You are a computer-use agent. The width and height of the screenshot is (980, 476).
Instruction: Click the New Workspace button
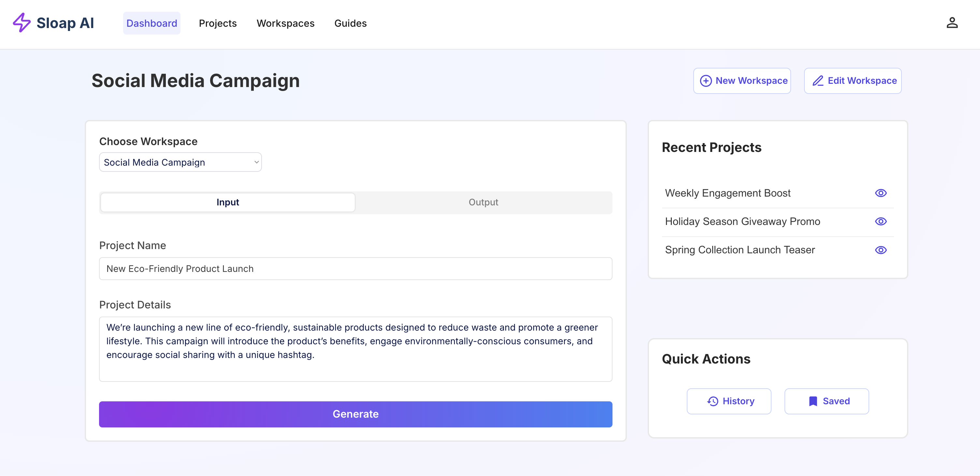coord(742,81)
